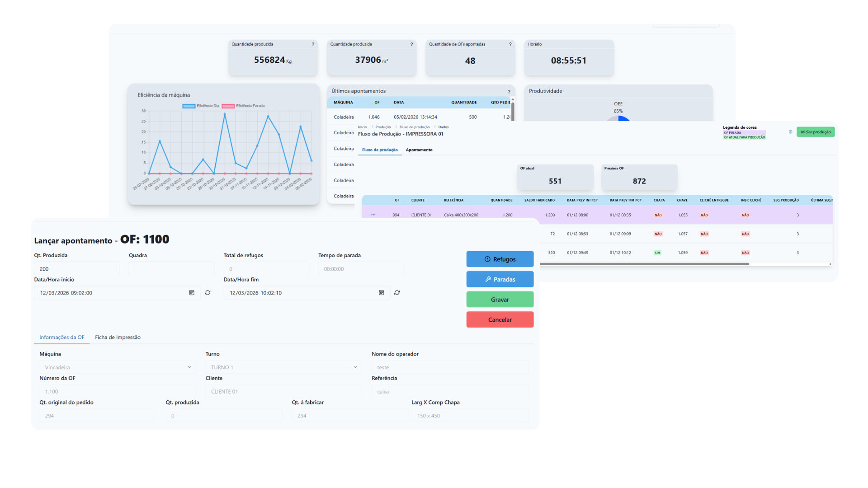Toggle Eficiência Parada legend in chart
This screenshot has width=868, height=488.
[x=243, y=106]
